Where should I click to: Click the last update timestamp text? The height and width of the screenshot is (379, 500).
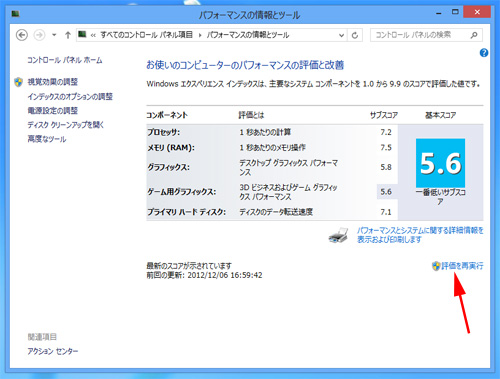pyautogui.click(x=204, y=275)
